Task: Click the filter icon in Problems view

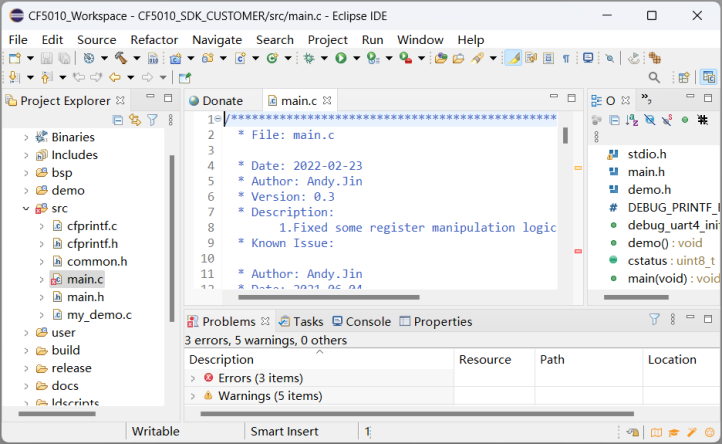Action: (655, 321)
